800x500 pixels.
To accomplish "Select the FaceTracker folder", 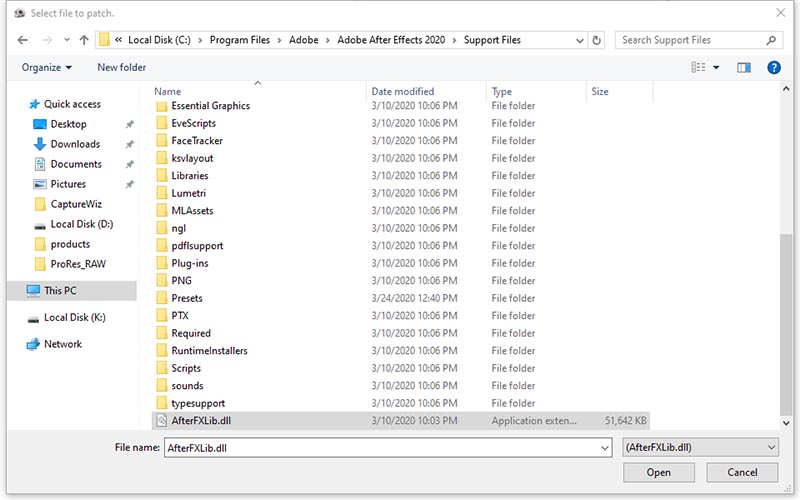I will [197, 140].
